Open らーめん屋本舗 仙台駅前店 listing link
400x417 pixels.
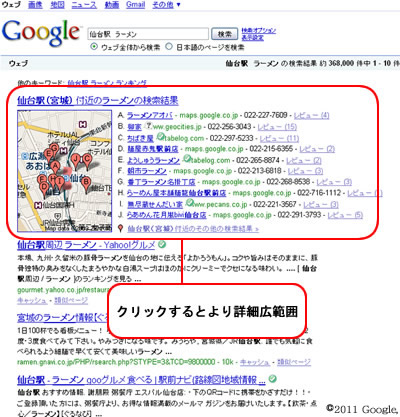(176, 193)
